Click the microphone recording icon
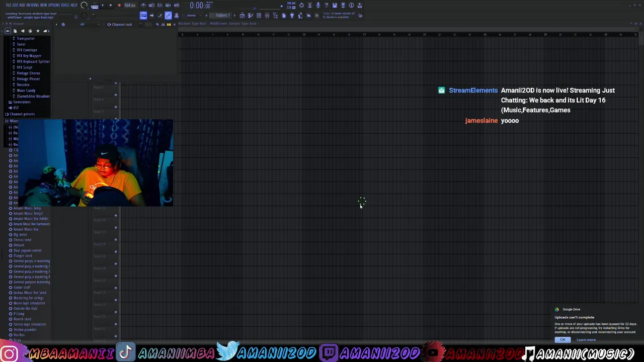This screenshot has height=362, width=644. coord(318,5)
